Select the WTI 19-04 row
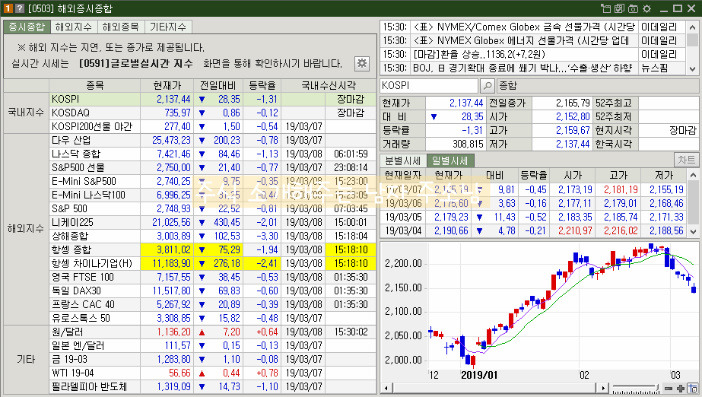 click(x=213, y=373)
